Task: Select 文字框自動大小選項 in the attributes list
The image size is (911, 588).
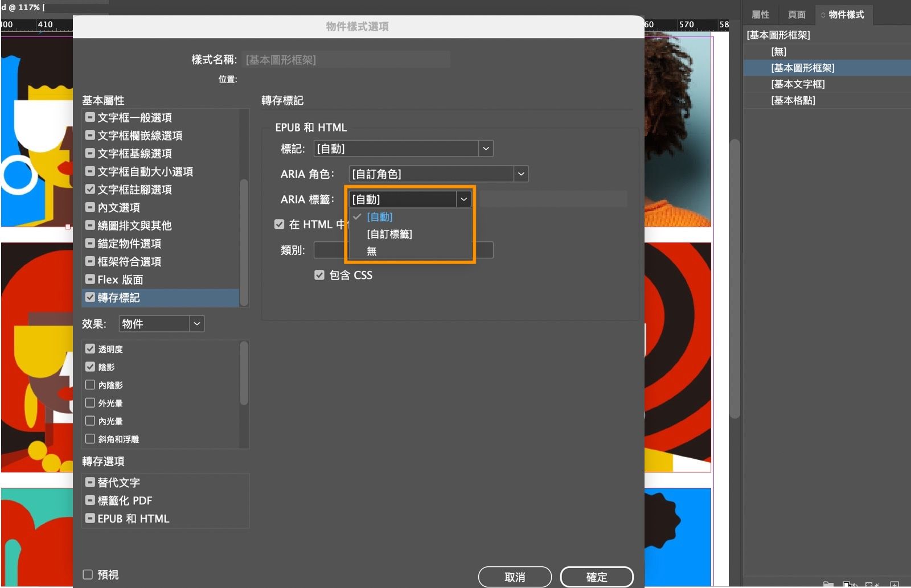Action: (x=145, y=171)
